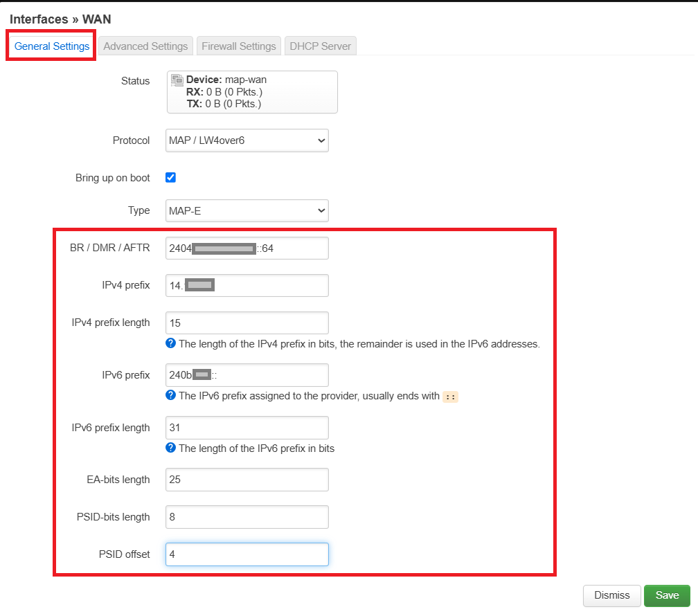Viewport: 698px width, 616px height.
Task: Toggle the Bring up on boot checkbox
Action: tap(171, 178)
